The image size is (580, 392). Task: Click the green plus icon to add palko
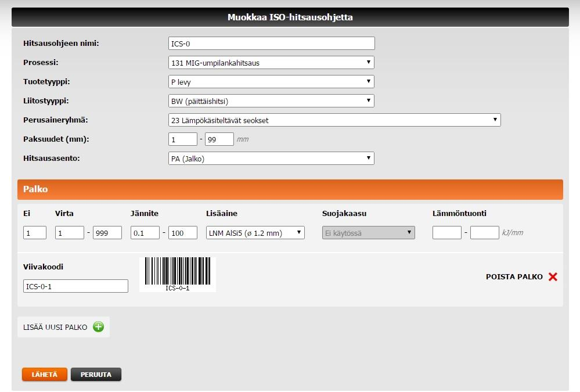pos(98,327)
